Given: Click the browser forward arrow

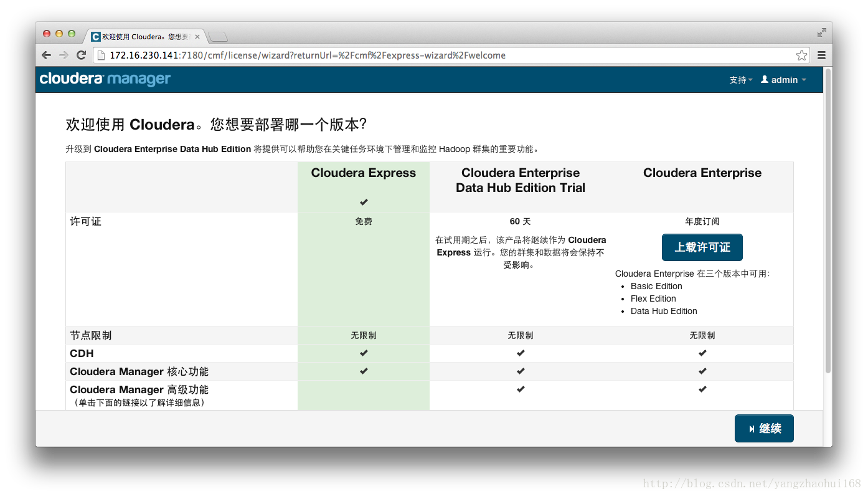Looking at the screenshot, I should [64, 55].
